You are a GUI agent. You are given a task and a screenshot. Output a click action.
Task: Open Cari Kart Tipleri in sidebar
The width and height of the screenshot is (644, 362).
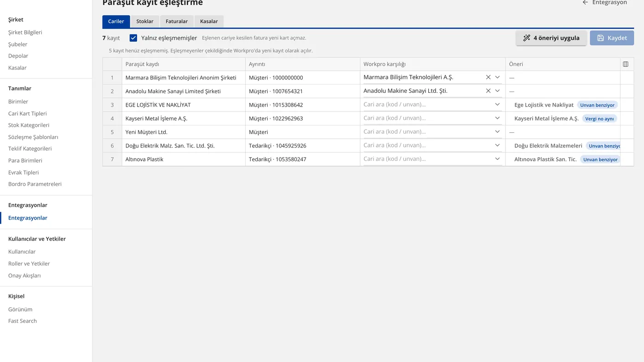coord(28,113)
